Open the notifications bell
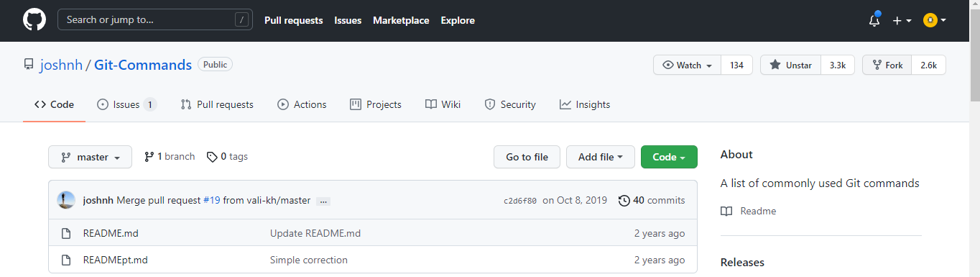This screenshot has width=980, height=277. [874, 20]
